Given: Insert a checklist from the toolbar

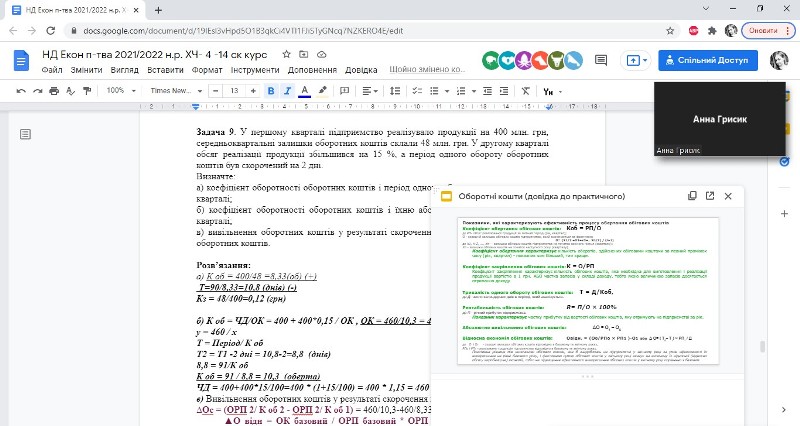Looking at the screenshot, I should pos(417,91).
